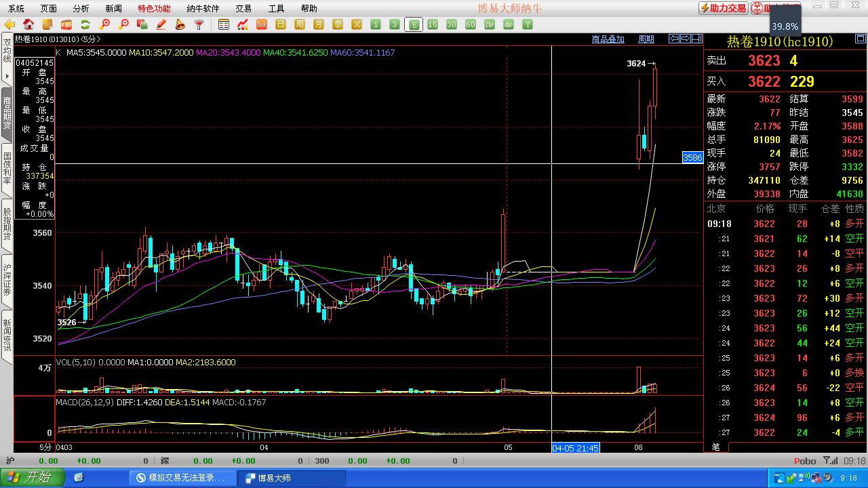The image size is (868, 488).
Task: Click the red pencil drawing tool icon
Action: click(161, 24)
